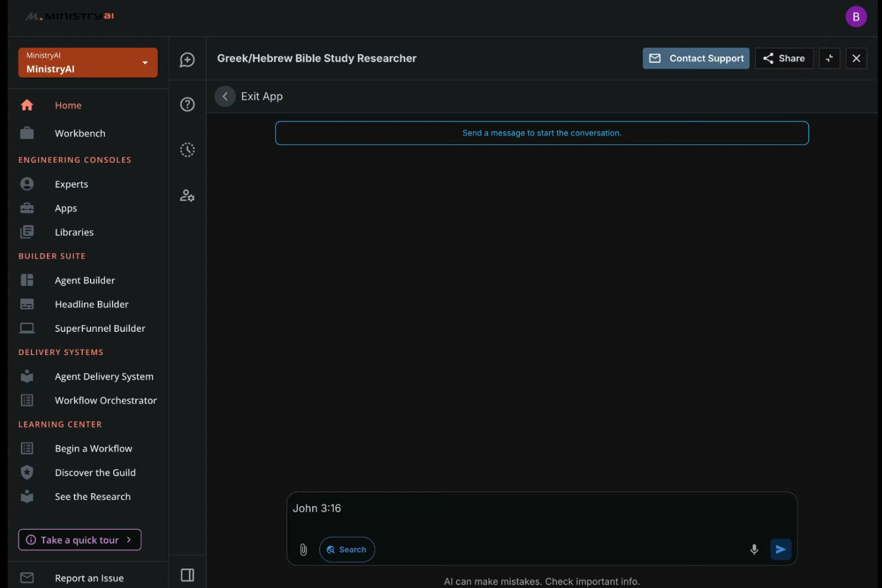Attach a file with the paperclip icon
The width and height of the screenshot is (882, 588).
point(303,550)
